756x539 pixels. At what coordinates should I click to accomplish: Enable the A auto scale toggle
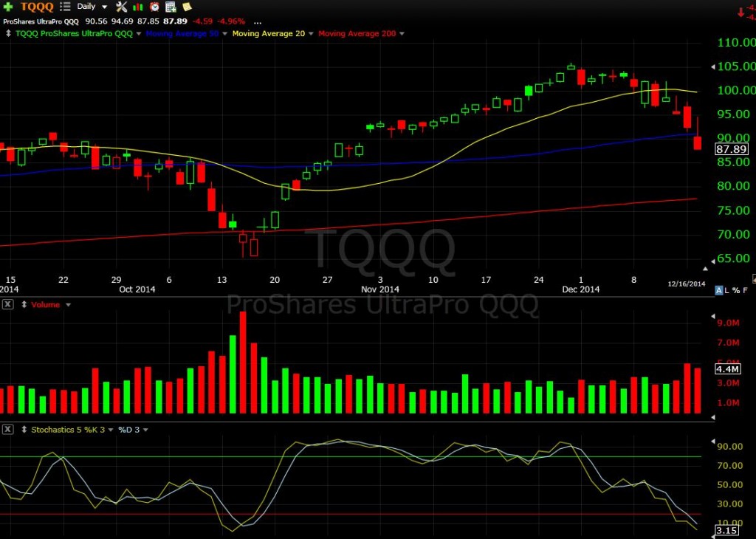point(719,290)
